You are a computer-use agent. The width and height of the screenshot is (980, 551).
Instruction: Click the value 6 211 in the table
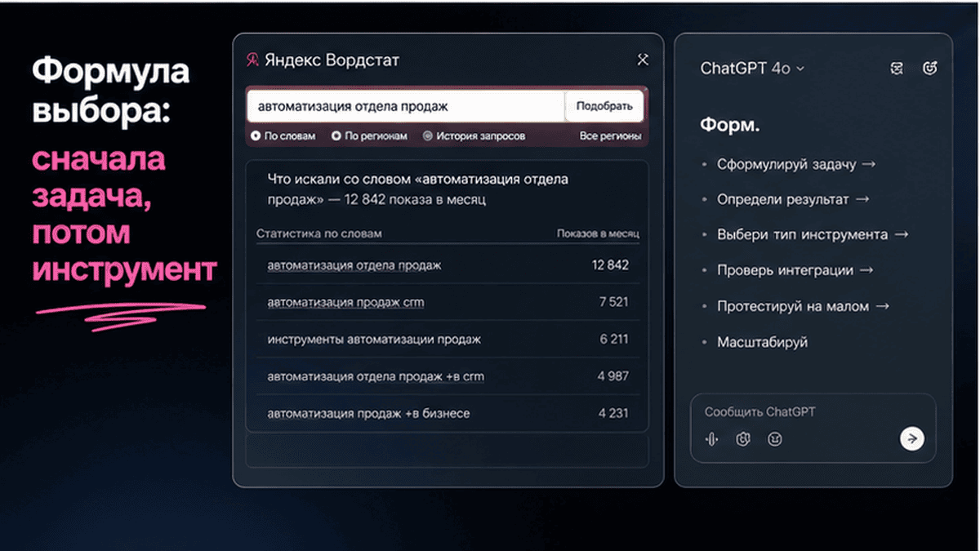click(613, 339)
